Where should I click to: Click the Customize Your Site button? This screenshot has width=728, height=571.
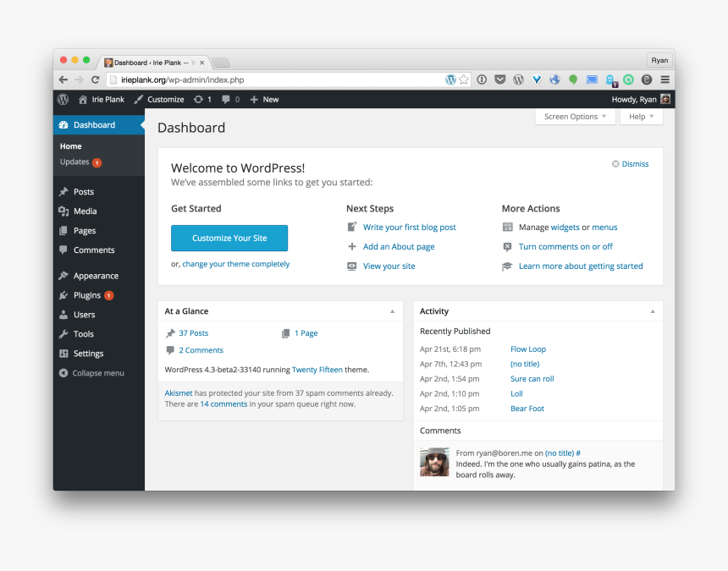pyautogui.click(x=229, y=238)
